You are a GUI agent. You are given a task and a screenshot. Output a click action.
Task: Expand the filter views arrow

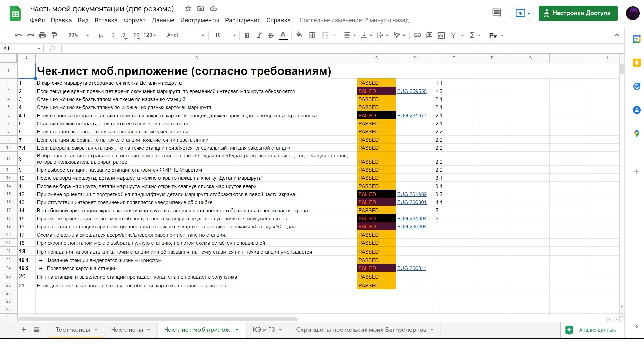click(x=462, y=35)
